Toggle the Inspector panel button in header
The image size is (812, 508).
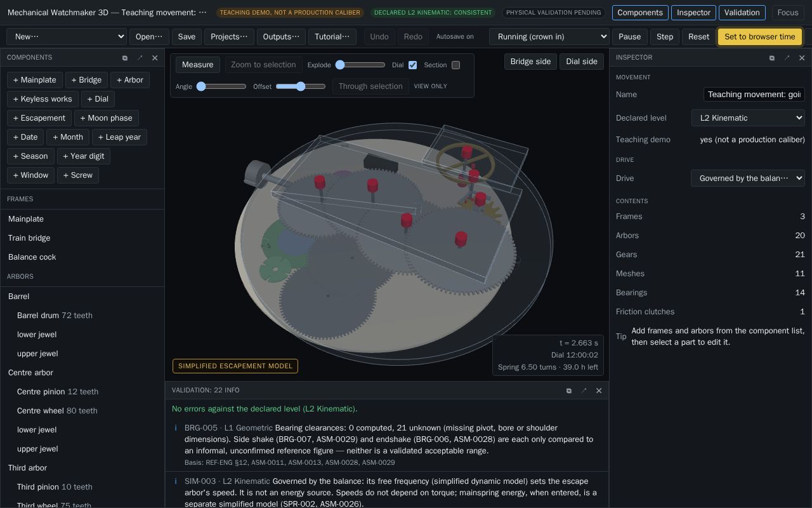693,13
